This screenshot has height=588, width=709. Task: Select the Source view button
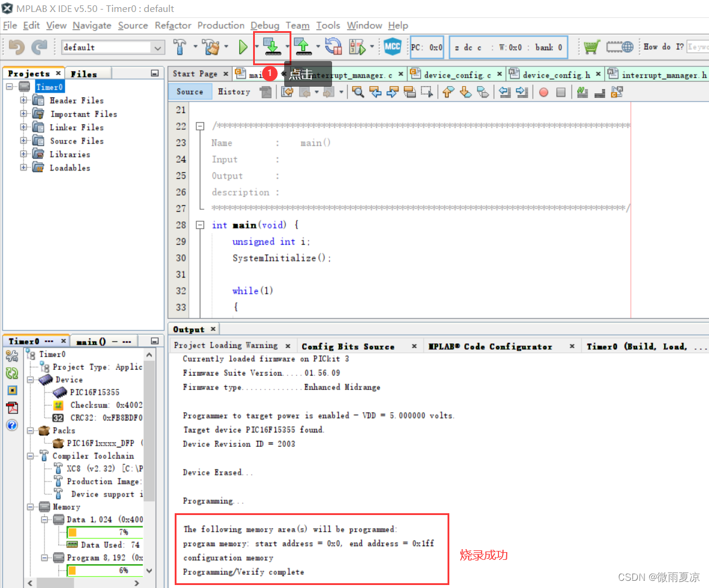pos(190,92)
